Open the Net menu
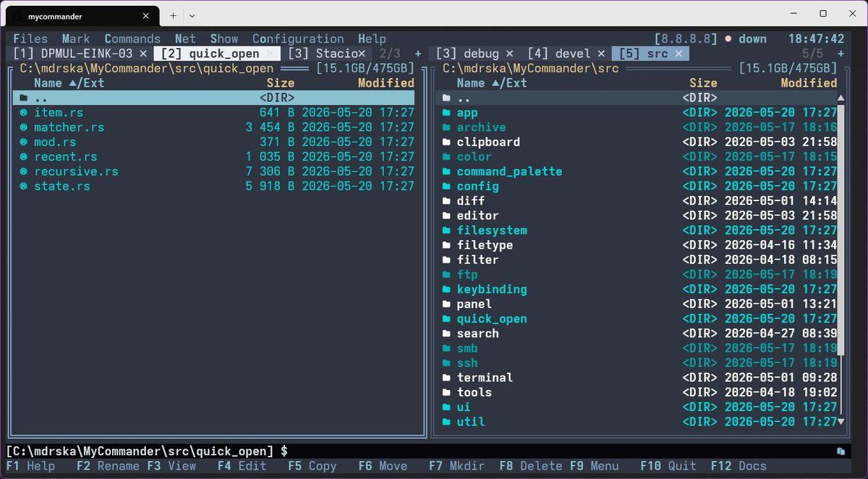Screen dimensions: 868x479 185,39
